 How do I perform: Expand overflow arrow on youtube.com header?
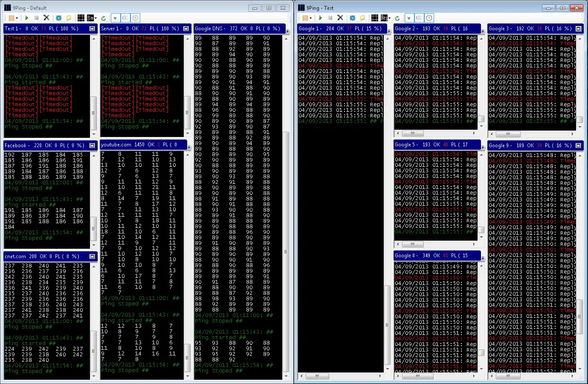click(188, 147)
